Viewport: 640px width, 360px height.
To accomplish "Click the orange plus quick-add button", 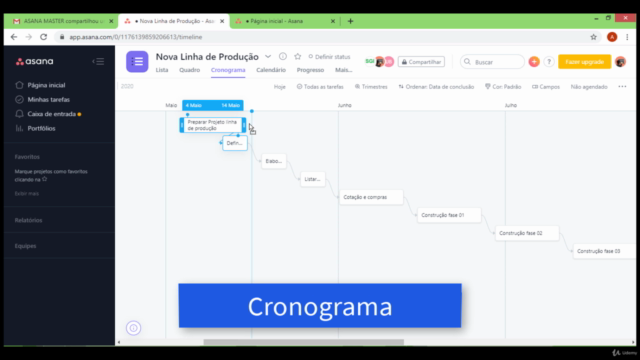I will click(534, 62).
